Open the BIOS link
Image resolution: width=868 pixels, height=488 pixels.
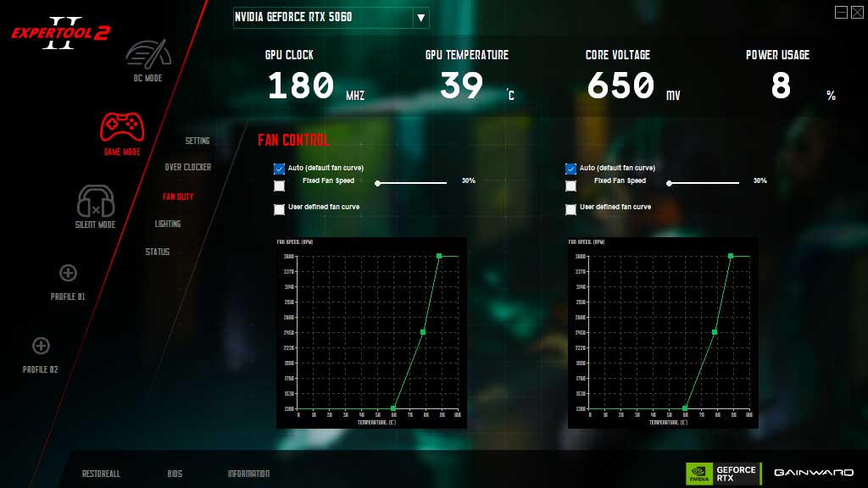click(175, 474)
